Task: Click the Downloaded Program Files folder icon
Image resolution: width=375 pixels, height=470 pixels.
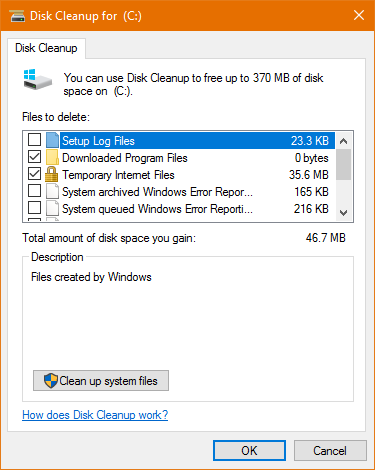Action: [52, 158]
